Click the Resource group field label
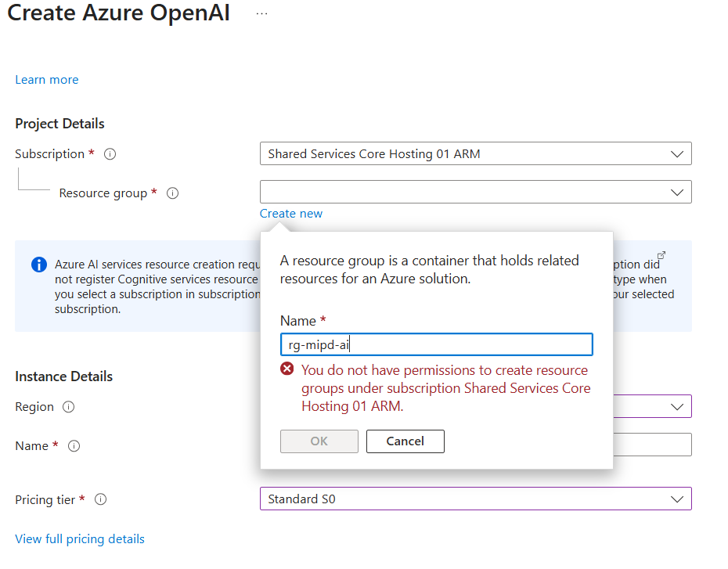 (103, 193)
